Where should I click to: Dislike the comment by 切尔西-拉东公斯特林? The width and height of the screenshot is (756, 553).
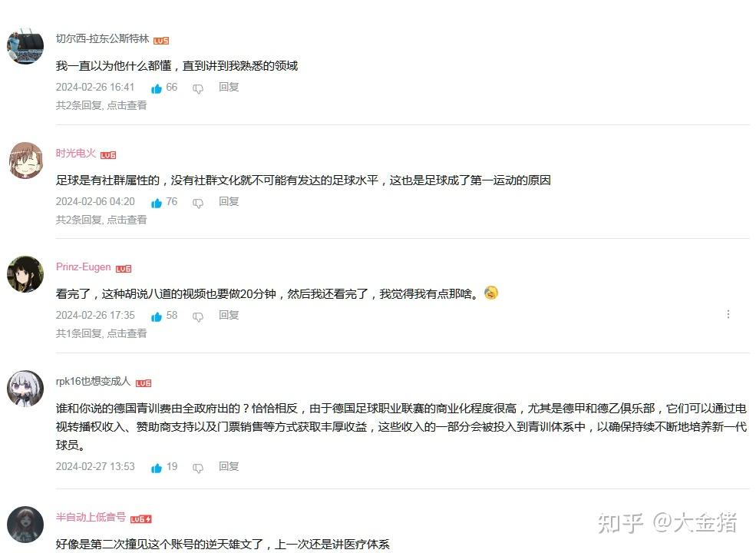pyautogui.click(x=198, y=88)
